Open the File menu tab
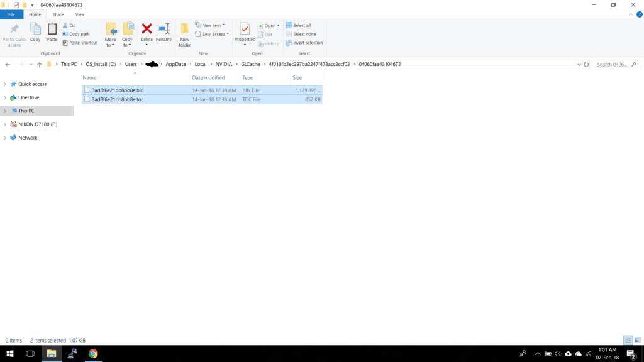This screenshot has width=644, height=362. pos(11,14)
